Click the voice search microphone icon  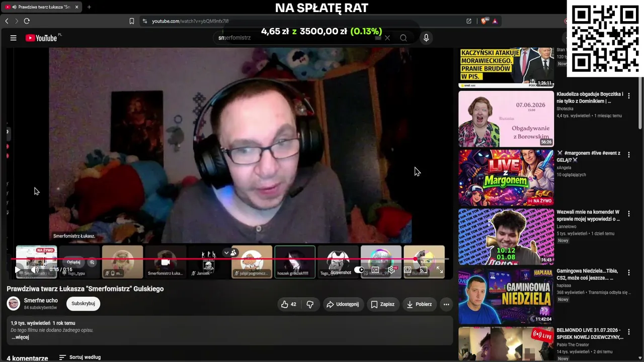(426, 38)
